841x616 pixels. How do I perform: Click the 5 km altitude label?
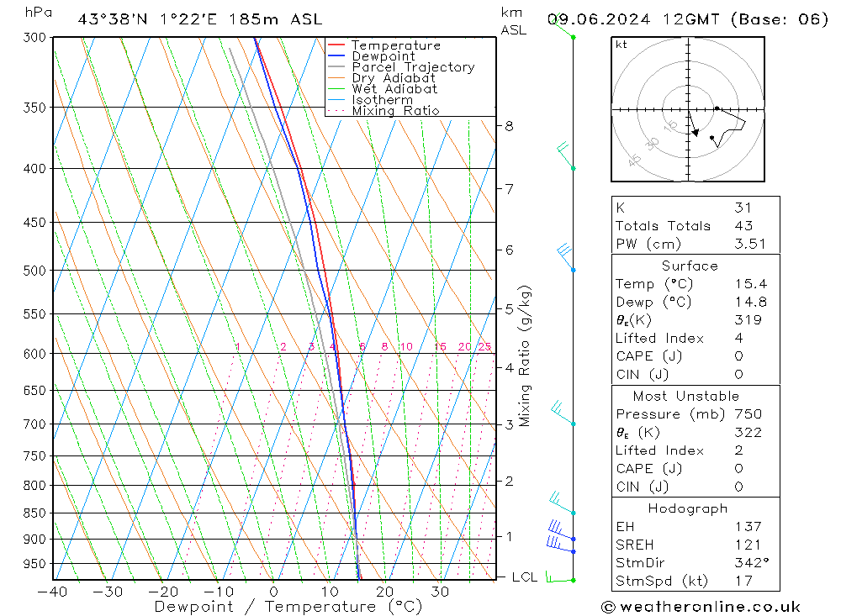tap(509, 308)
